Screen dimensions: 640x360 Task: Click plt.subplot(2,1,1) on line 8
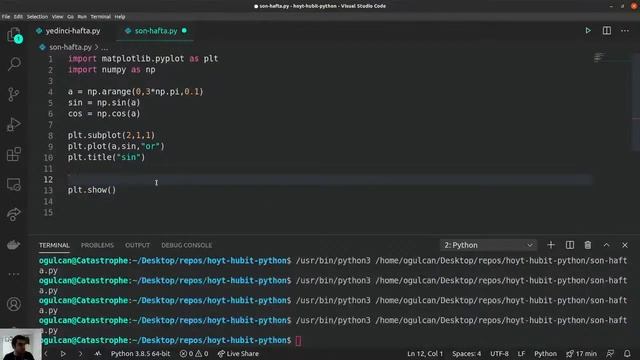[111, 135]
